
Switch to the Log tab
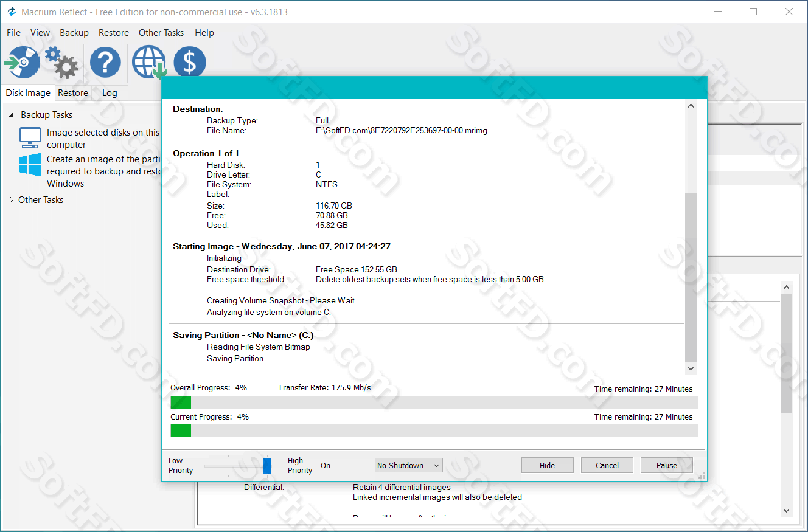[x=110, y=93]
